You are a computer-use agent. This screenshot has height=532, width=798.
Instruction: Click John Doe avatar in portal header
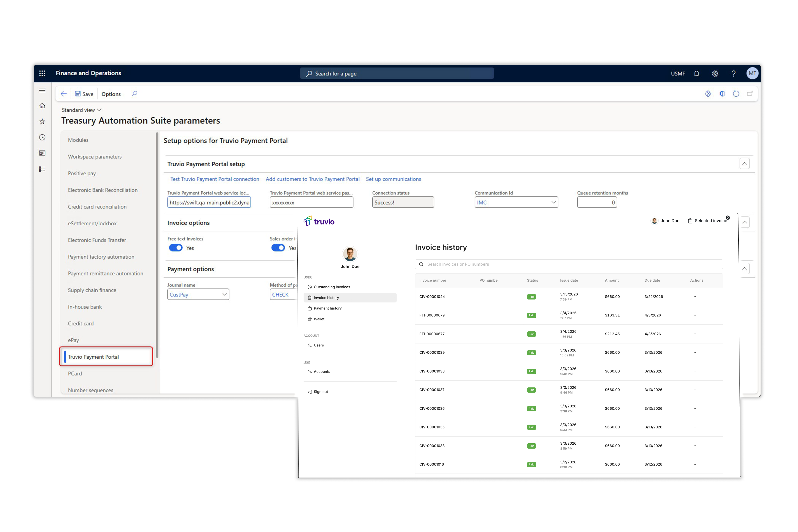point(654,221)
